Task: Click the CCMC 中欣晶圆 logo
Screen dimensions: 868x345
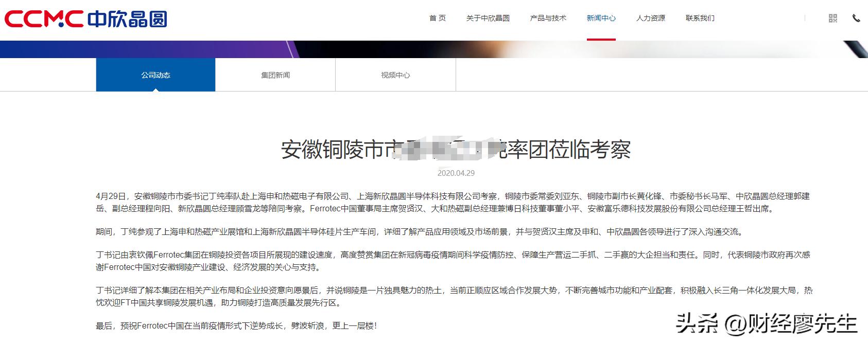Action: tap(86, 19)
